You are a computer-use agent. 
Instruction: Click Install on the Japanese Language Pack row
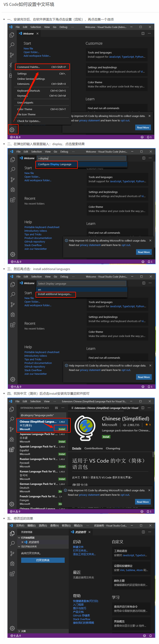pos(62,442)
